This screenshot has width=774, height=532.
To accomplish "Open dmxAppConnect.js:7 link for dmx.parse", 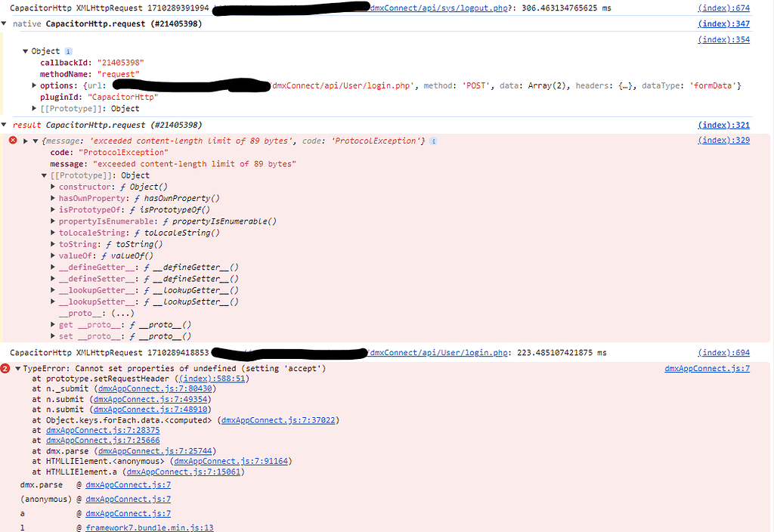I will (x=128, y=485).
